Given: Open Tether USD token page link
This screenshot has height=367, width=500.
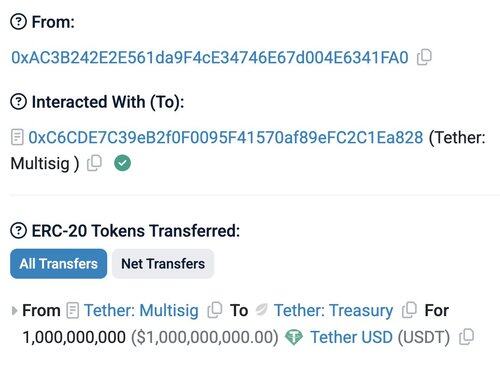Looking at the screenshot, I should [x=351, y=337].
